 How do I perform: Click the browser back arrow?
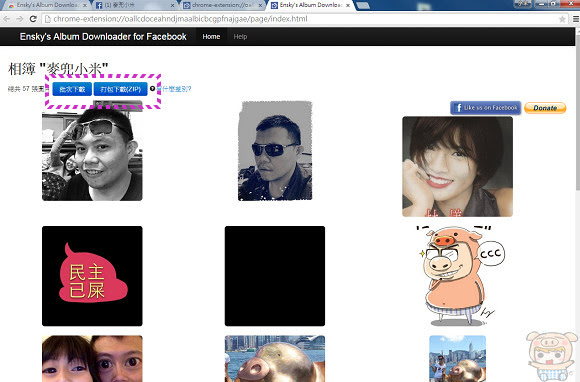7,19
